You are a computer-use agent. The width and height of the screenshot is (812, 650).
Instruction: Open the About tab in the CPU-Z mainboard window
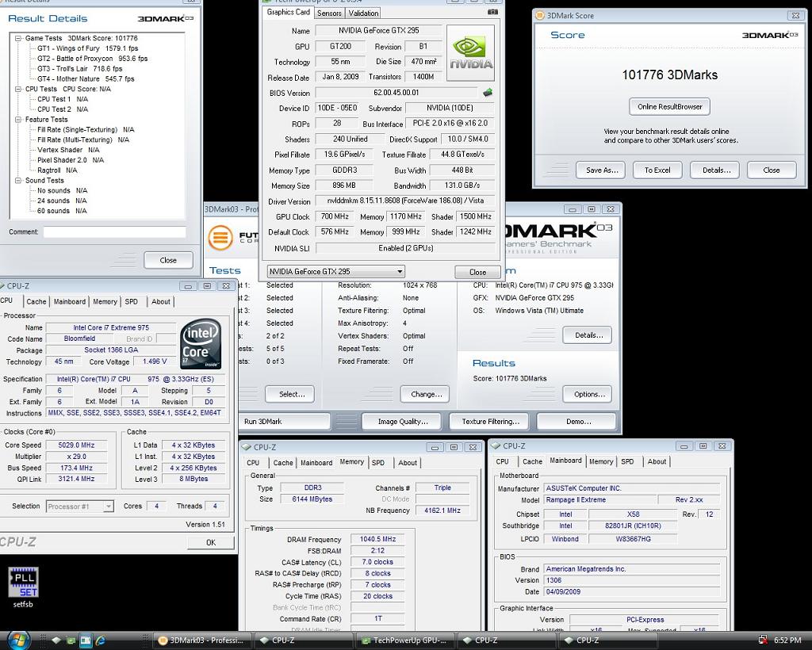coord(657,461)
